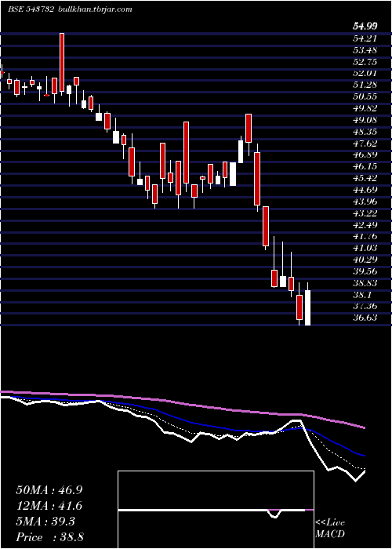Click the 46.15 axis label
This screenshot has height=549, width=392.
click(365, 166)
